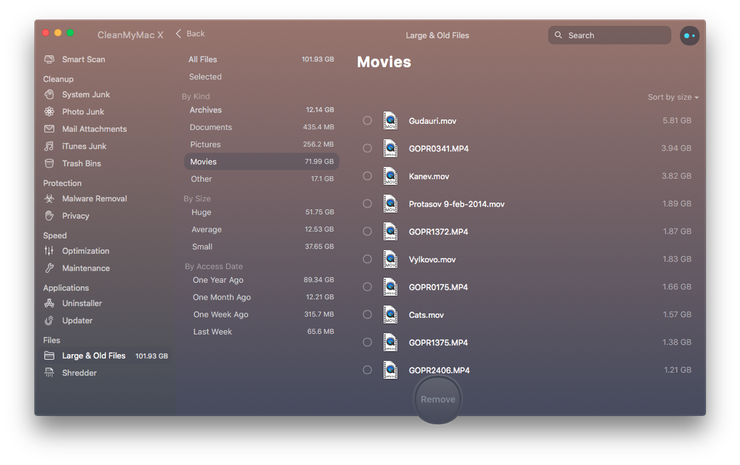Viewport: 740px width, 465px height.
Task: Show Average size files
Action: (x=261, y=229)
